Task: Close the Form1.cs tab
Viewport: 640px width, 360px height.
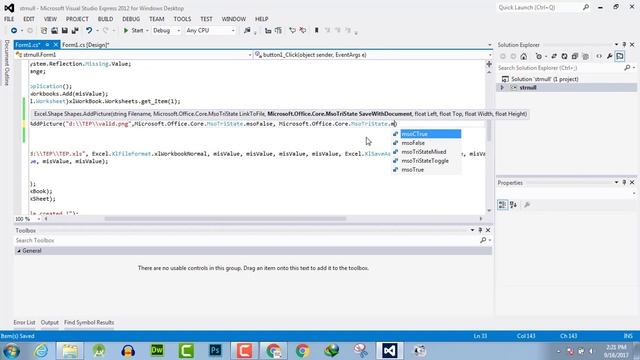Action: click(x=56, y=45)
